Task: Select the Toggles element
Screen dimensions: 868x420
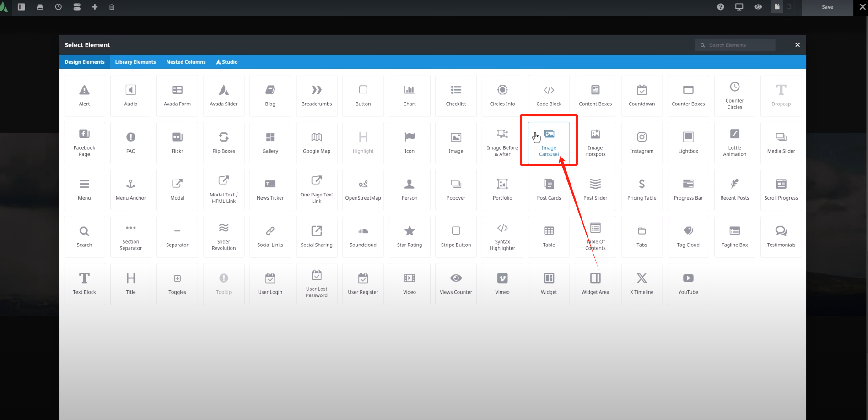Action: (x=177, y=284)
